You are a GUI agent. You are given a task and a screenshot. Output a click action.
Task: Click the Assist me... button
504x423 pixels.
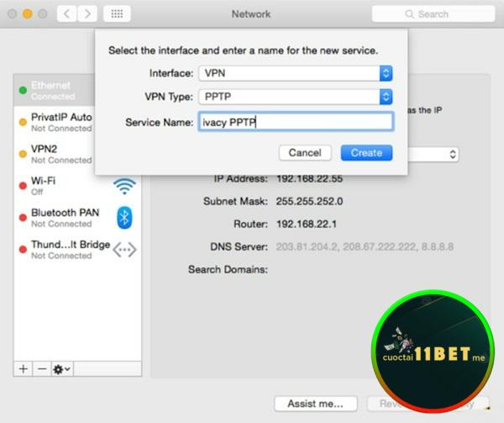tap(316, 404)
